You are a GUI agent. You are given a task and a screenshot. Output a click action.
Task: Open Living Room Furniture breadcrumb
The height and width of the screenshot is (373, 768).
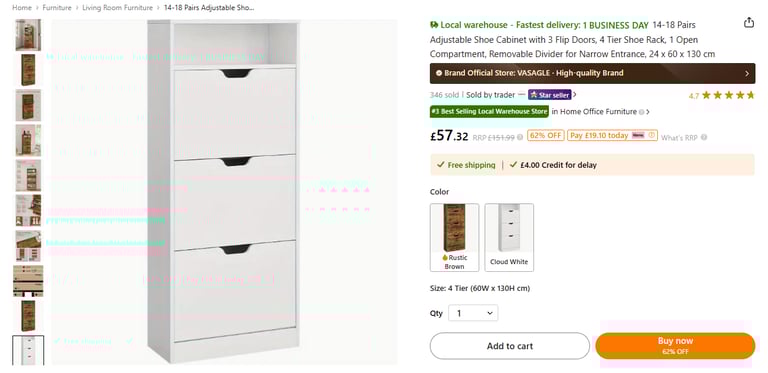coord(118,8)
